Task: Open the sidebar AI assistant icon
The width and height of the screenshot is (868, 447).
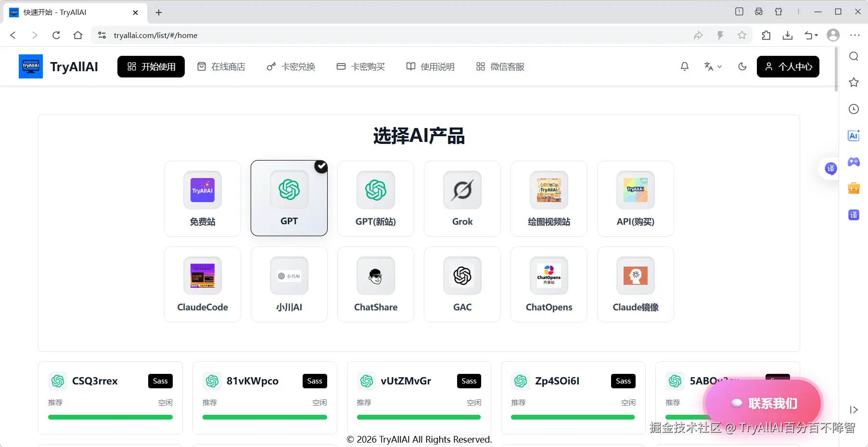Action: click(x=854, y=135)
